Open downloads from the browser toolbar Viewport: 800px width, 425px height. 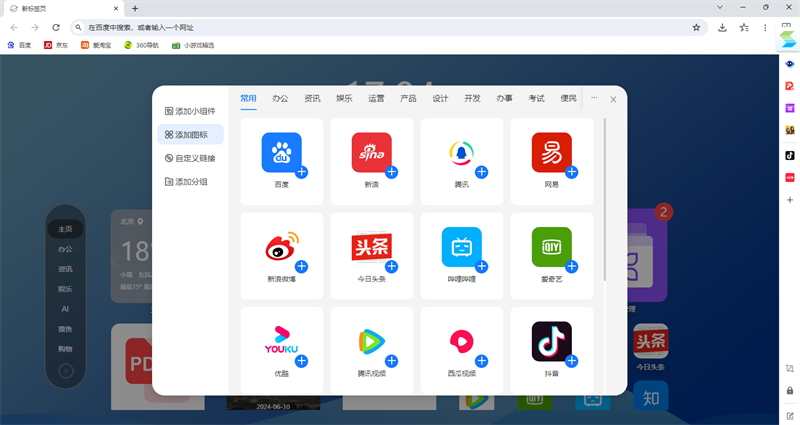click(x=722, y=28)
